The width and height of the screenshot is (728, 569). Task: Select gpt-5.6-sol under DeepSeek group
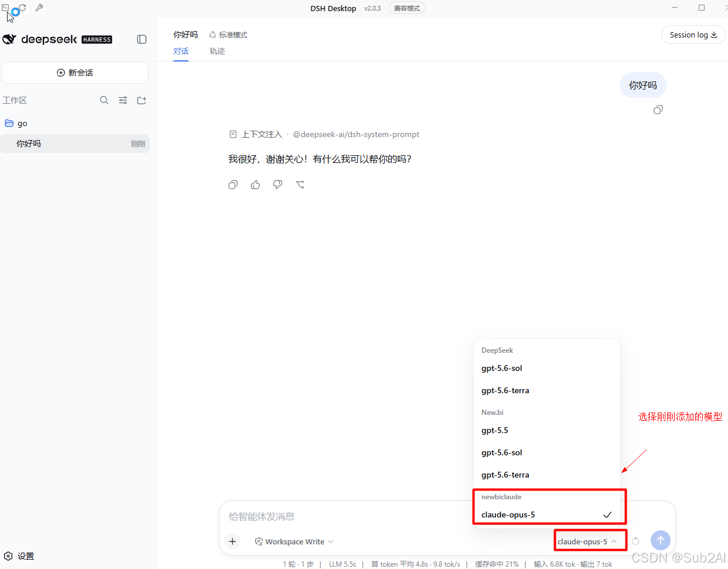[546, 369]
